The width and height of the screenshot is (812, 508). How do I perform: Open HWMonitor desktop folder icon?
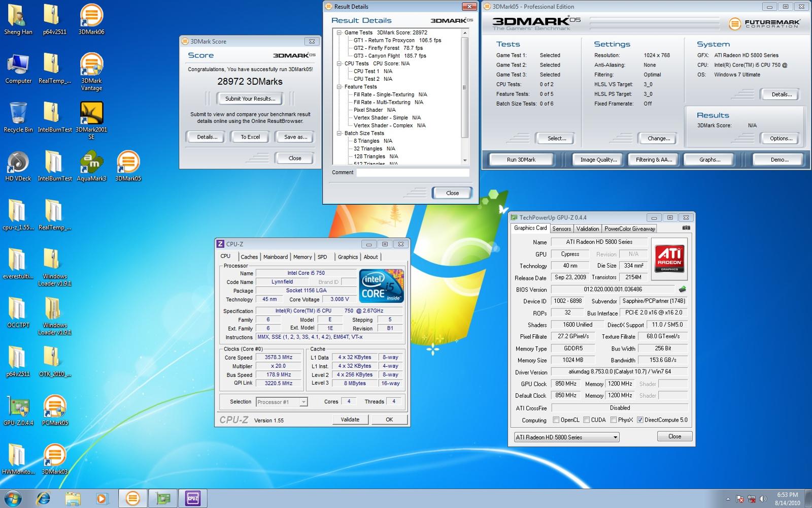[x=18, y=459]
